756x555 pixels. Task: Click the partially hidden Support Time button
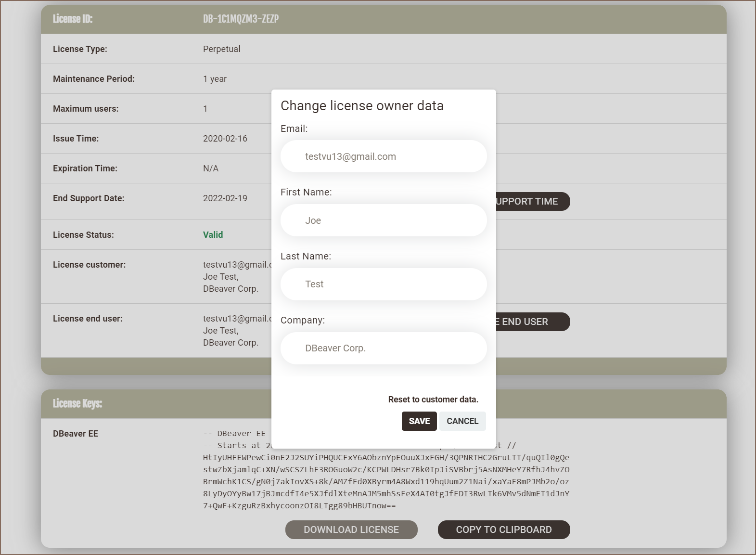pos(532,202)
